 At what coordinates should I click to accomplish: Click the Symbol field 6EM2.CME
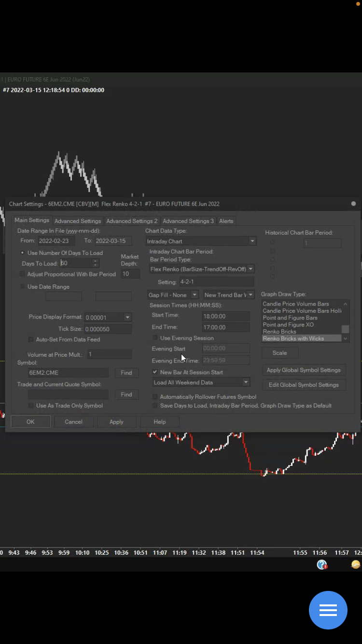click(x=69, y=373)
